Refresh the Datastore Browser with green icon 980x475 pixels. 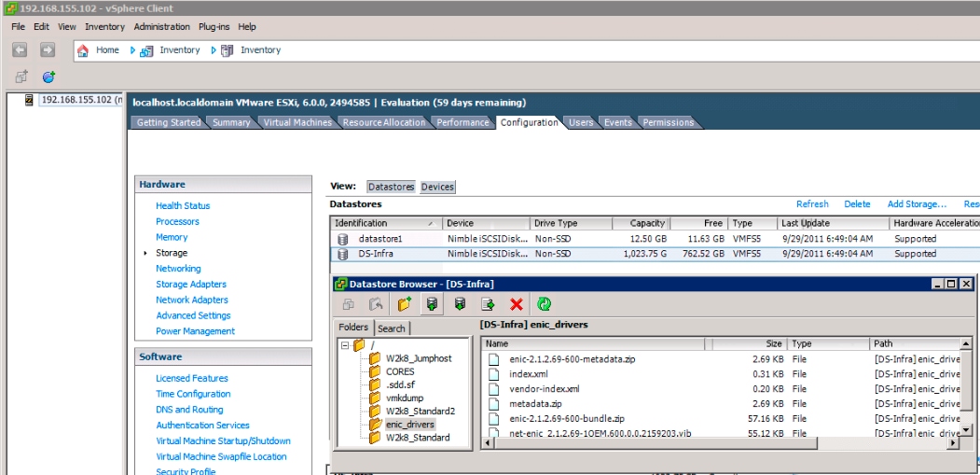[544, 304]
